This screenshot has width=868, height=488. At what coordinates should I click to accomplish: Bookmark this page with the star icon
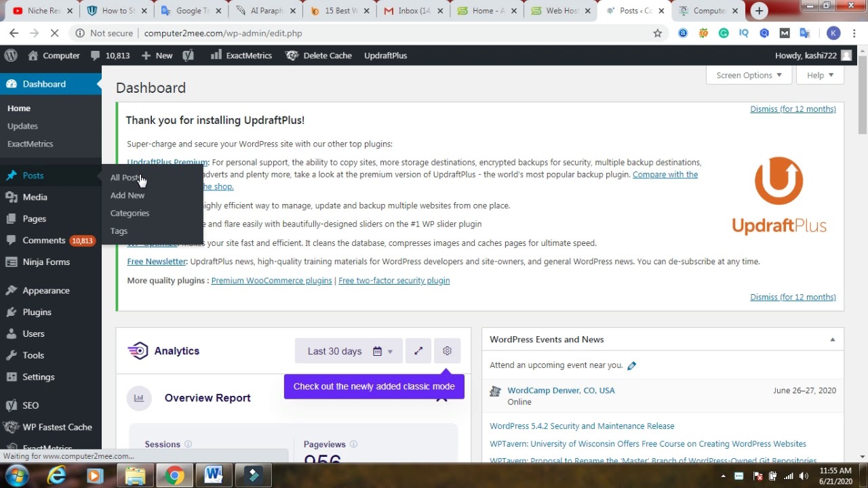pyautogui.click(x=657, y=33)
